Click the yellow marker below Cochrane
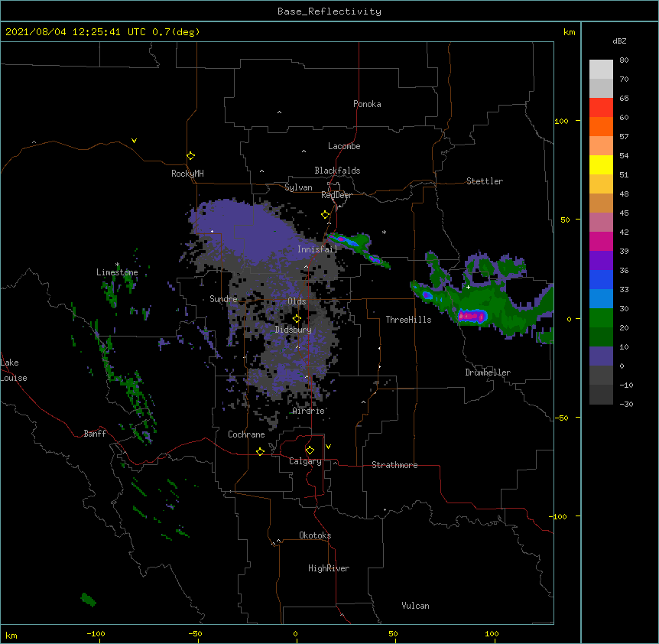This screenshot has height=644, width=659. click(x=260, y=451)
